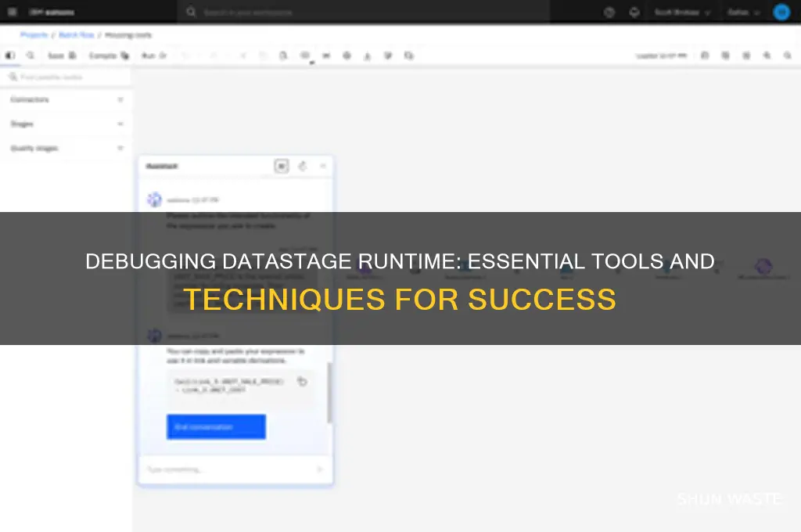
Task: Click the document search icon in toolbar
Action: click(x=283, y=56)
